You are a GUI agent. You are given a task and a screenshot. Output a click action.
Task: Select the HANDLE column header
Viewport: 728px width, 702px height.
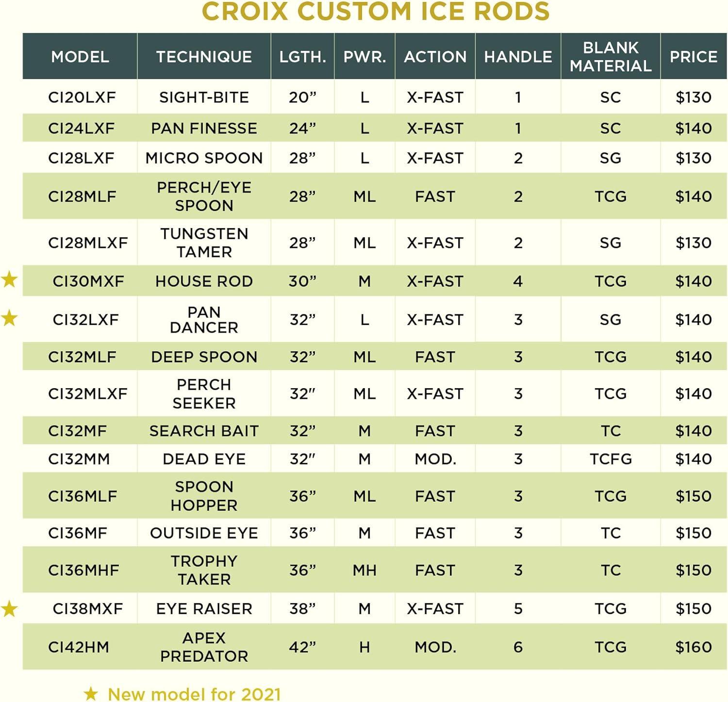pyautogui.click(x=518, y=57)
